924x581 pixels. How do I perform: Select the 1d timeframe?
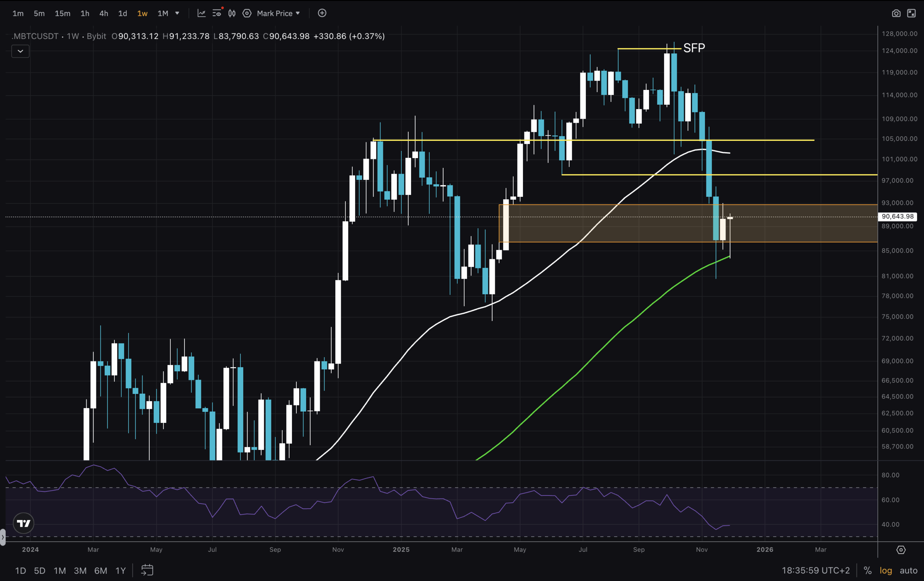point(122,13)
